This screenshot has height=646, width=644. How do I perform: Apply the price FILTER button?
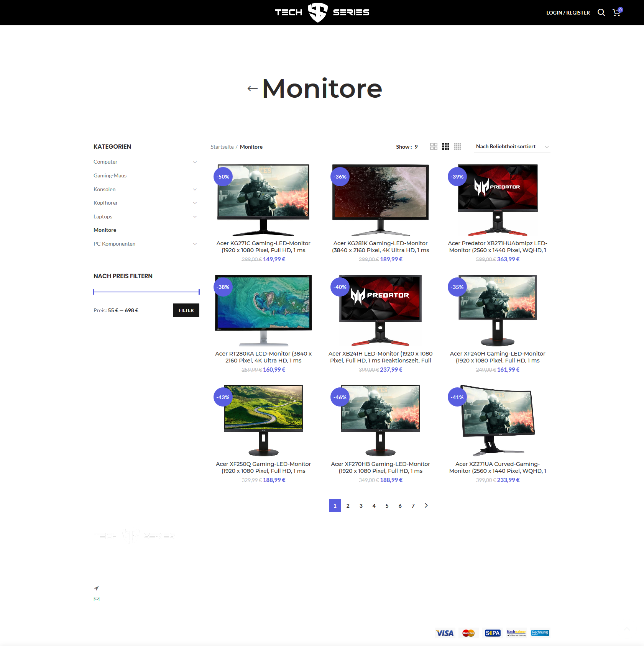[186, 310]
